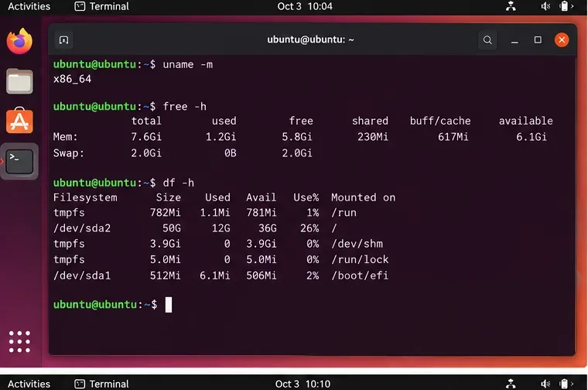Open the Files manager in dock
This screenshot has height=390, width=588.
(19, 81)
